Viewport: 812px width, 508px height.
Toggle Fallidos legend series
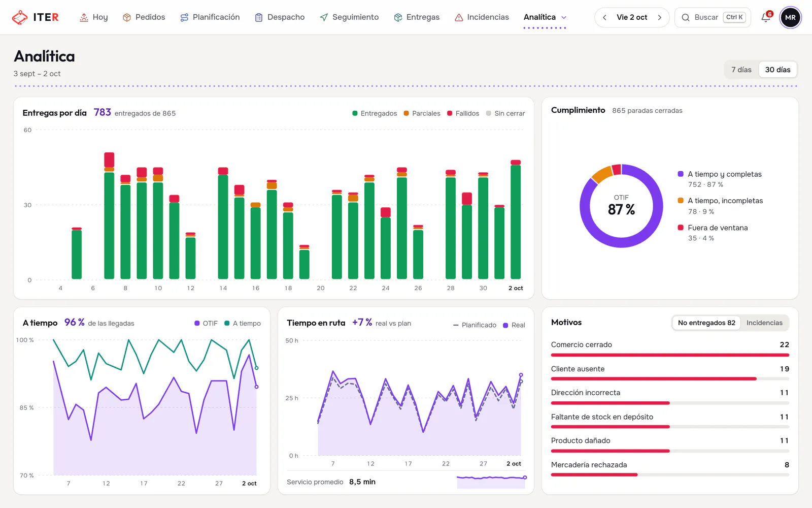coord(463,113)
